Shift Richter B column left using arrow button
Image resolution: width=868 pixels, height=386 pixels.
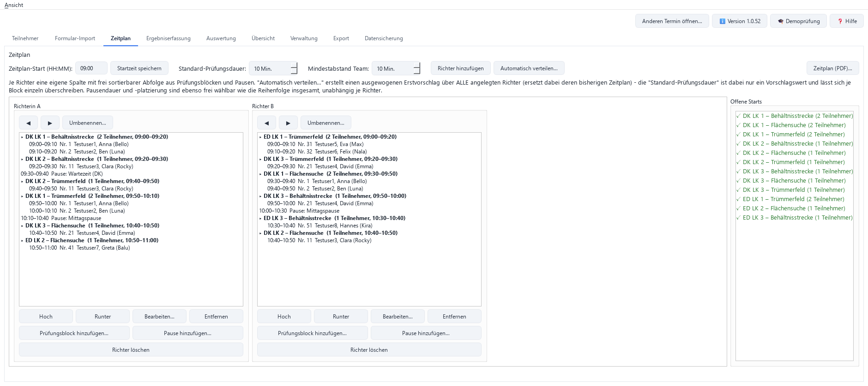pyautogui.click(x=266, y=123)
